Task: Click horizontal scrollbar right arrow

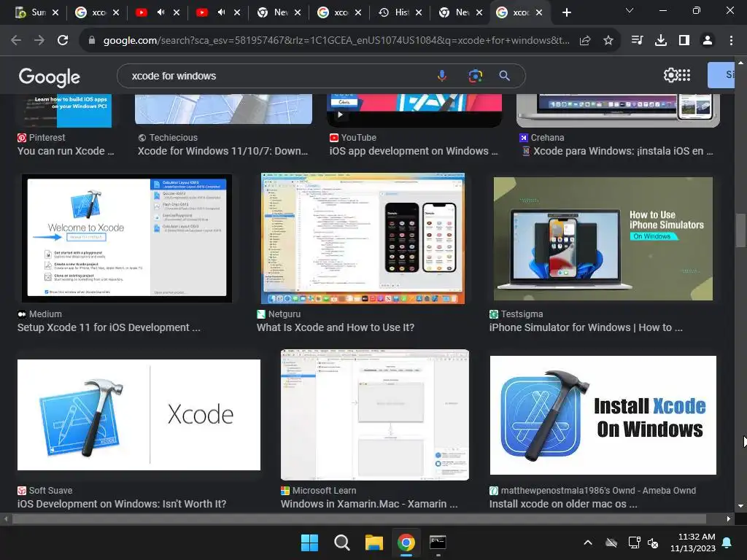Action: (729, 518)
